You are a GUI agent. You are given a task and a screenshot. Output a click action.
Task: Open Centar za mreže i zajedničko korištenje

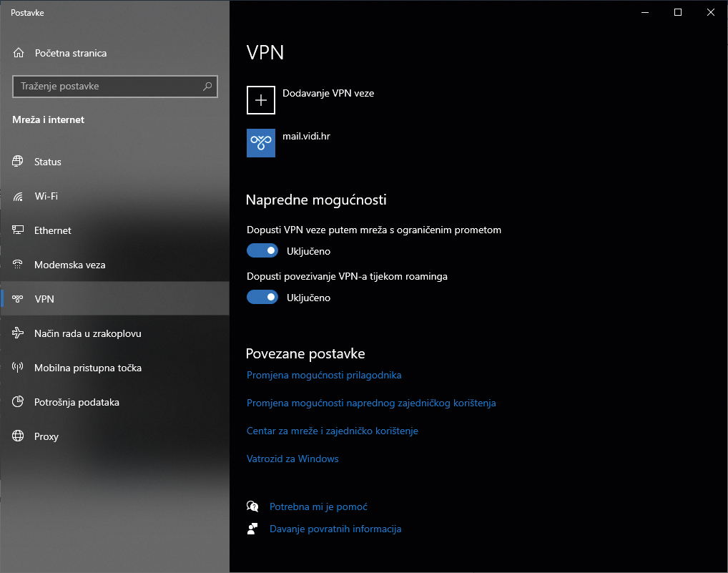click(x=332, y=431)
